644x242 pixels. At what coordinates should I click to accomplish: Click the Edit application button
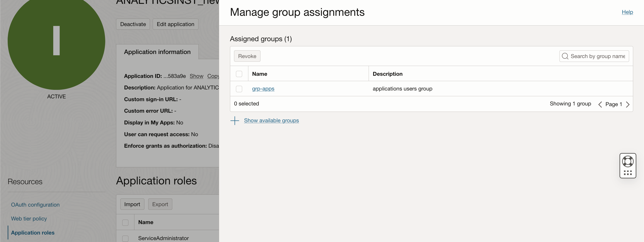pos(175,24)
